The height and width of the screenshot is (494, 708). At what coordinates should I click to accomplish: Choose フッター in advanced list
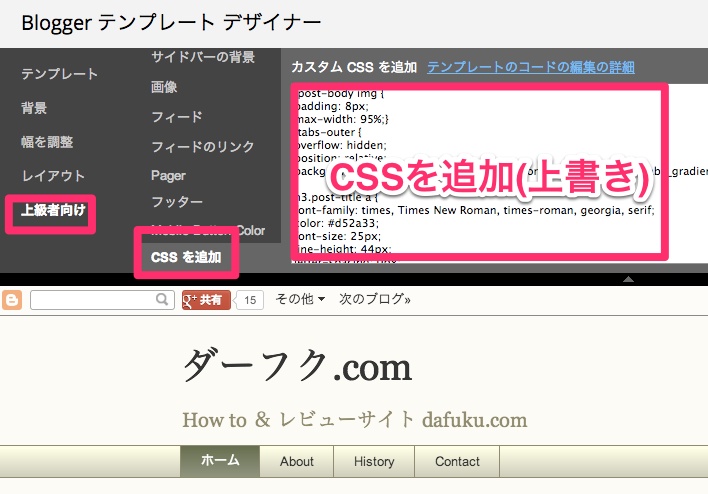click(x=177, y=201)
